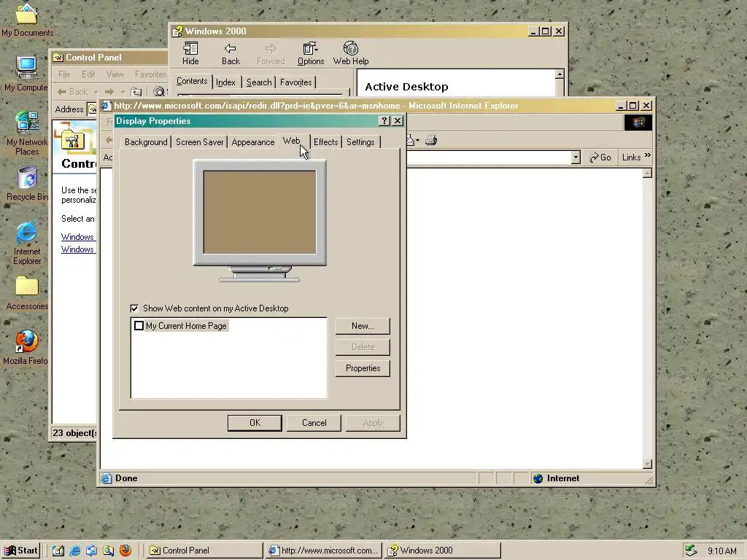The height and width of the screenshot is (560, 747).
Task: Click the 9:10 AM clock in system tray
Action: (x=721, y=551)
